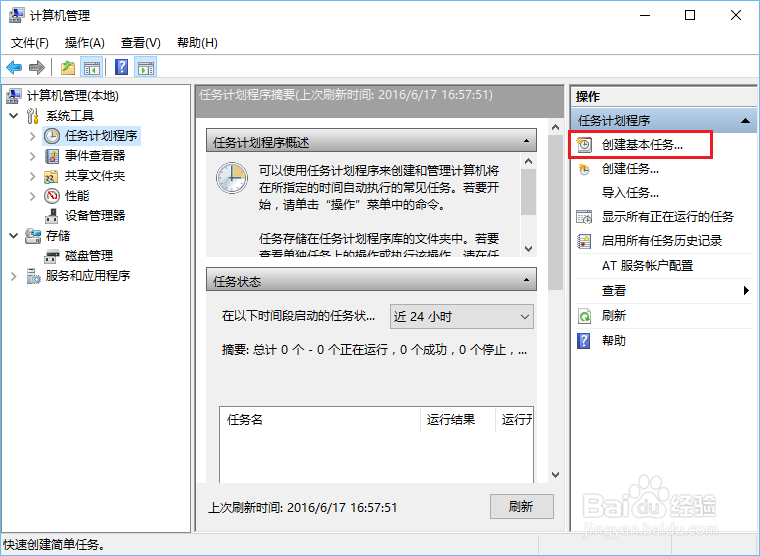Click the overview text box scroll up arrow
Viewport: 760px width, 556px height.
tap(528, 161)
